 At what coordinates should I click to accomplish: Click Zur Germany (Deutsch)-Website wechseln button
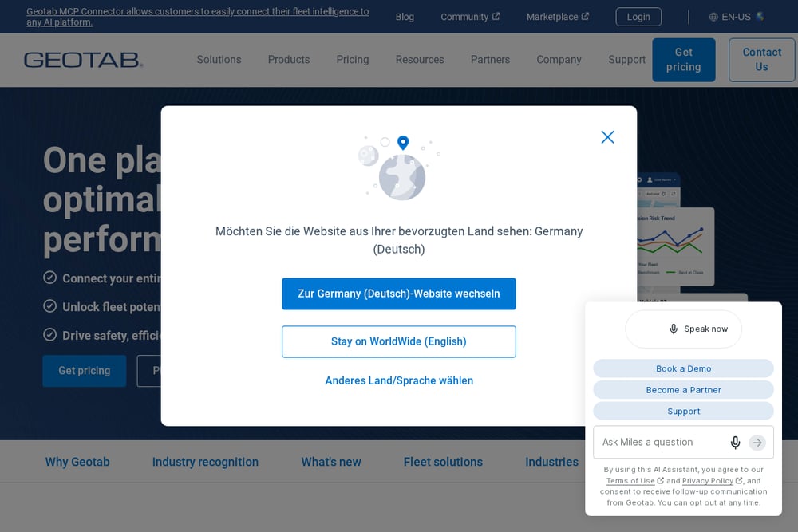coord(398,294)
